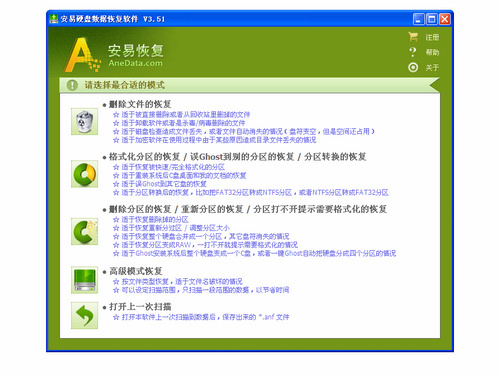Select the formatted partition recovery pie icon
The width and height of the screenshot is (500, 375).
pos(84,174)
